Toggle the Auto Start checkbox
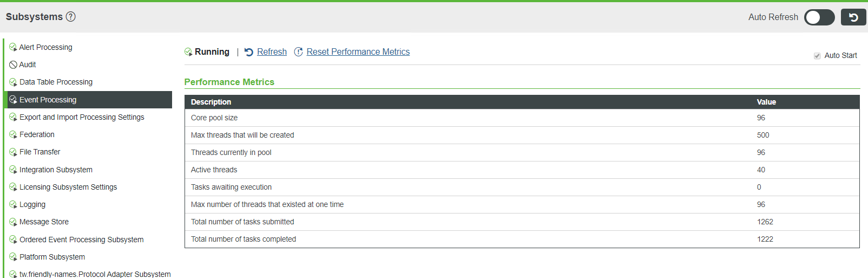The height and width of the screenshot is (278, 868). (817, 56)
